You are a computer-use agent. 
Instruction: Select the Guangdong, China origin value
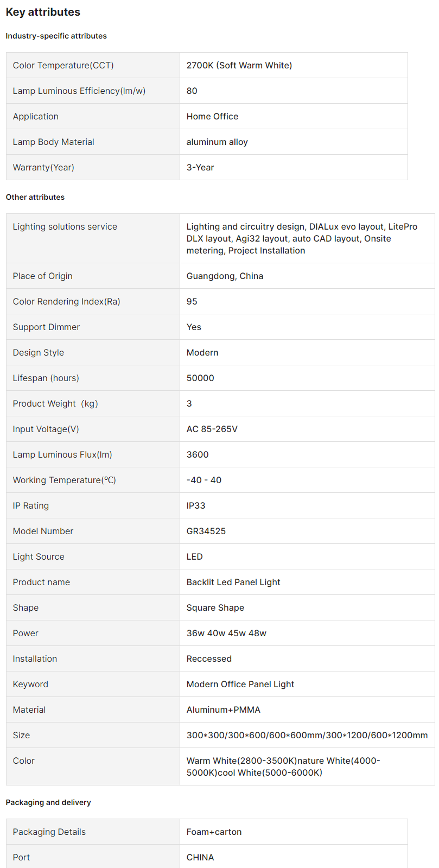coord(225,276)
